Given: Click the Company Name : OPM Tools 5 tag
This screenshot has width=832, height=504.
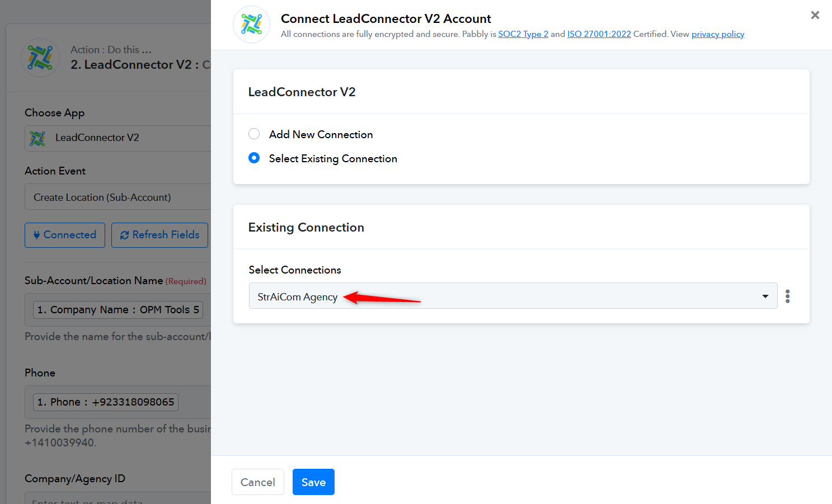Looking at the screenshot, I should (118, 310).
